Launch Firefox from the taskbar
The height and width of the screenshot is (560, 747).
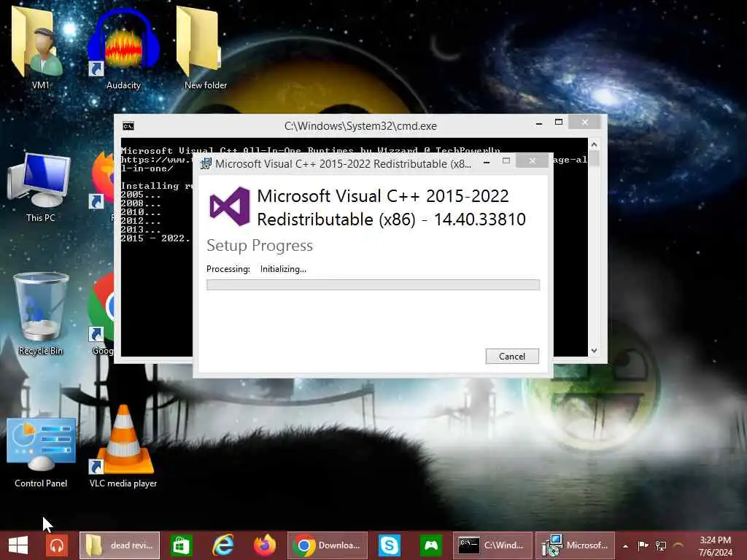(264, 545)
